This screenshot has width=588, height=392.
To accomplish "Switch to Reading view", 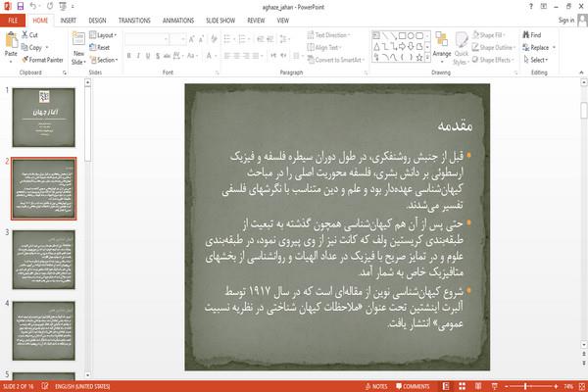I will pyautogui.click(x=478, y=386).
